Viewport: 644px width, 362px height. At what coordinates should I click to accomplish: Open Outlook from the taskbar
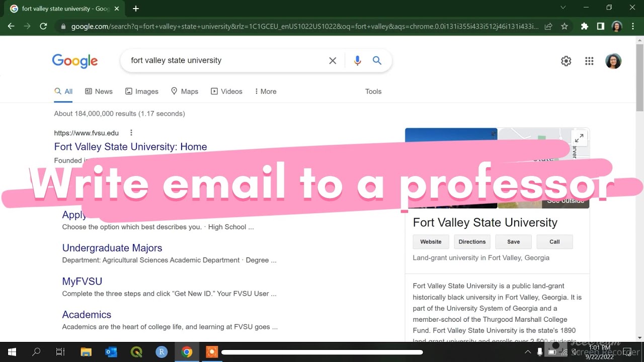pos(111,352)
